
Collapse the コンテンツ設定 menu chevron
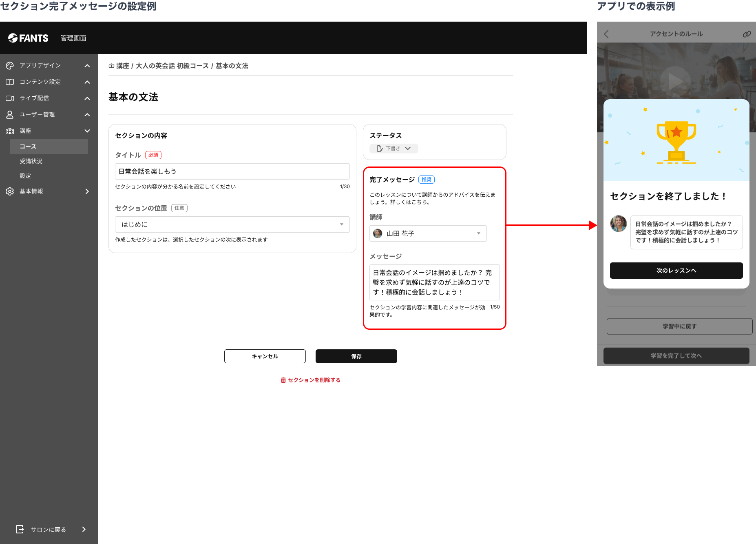click(x=87, y=82)
